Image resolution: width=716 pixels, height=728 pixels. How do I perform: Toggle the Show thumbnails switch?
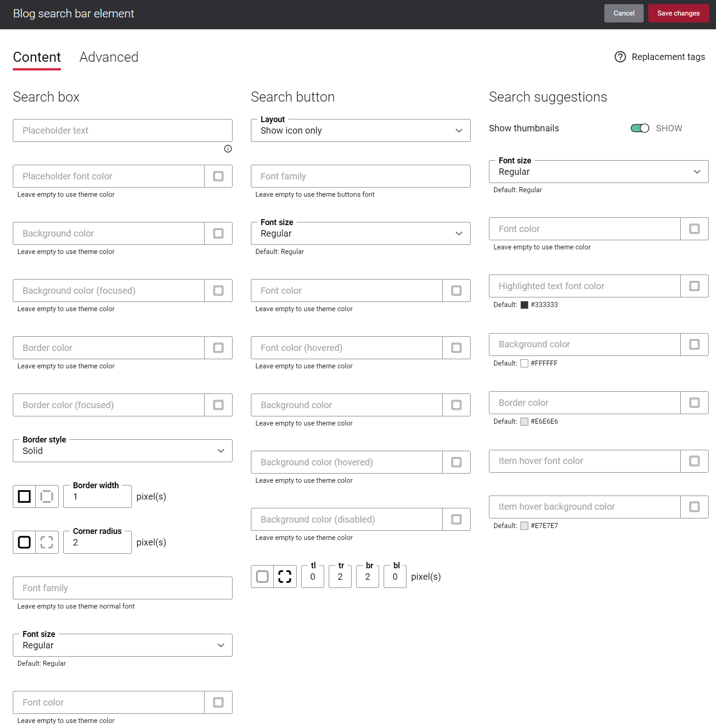(640, 128)
